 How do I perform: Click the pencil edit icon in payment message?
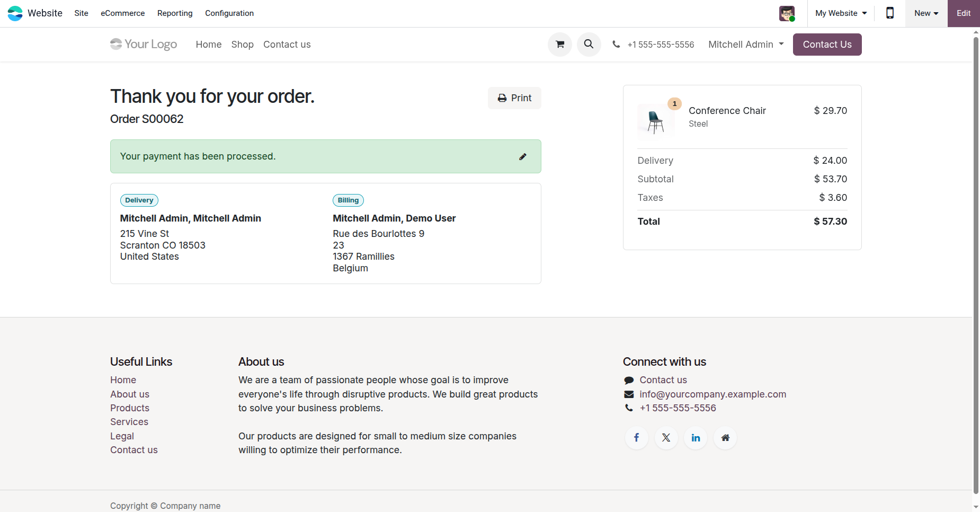point(523,156)
